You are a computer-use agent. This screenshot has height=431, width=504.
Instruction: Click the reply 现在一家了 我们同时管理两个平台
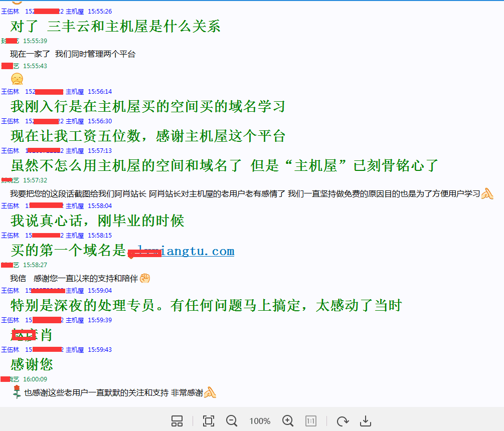click(x=73, y=54)
